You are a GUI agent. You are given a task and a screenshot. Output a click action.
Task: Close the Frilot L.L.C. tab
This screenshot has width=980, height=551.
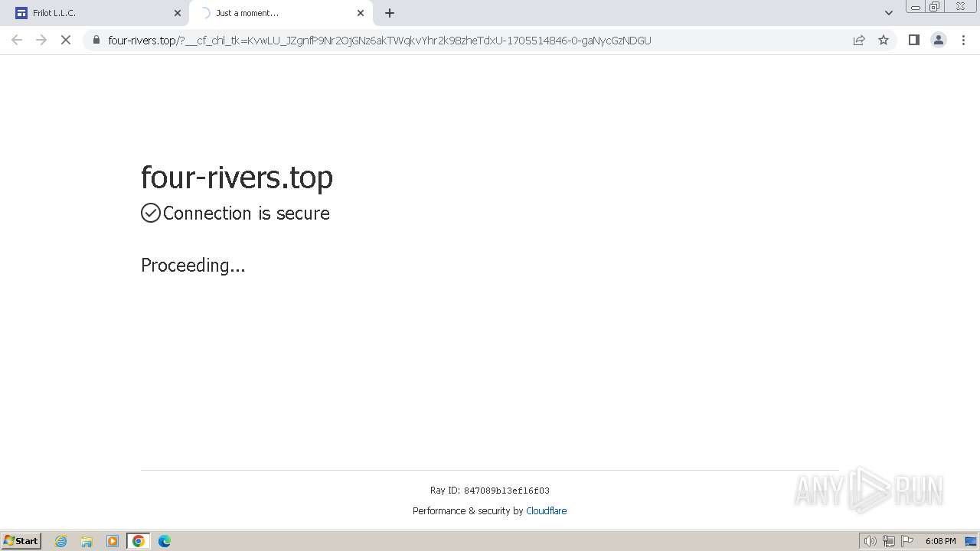coord(178,13)
